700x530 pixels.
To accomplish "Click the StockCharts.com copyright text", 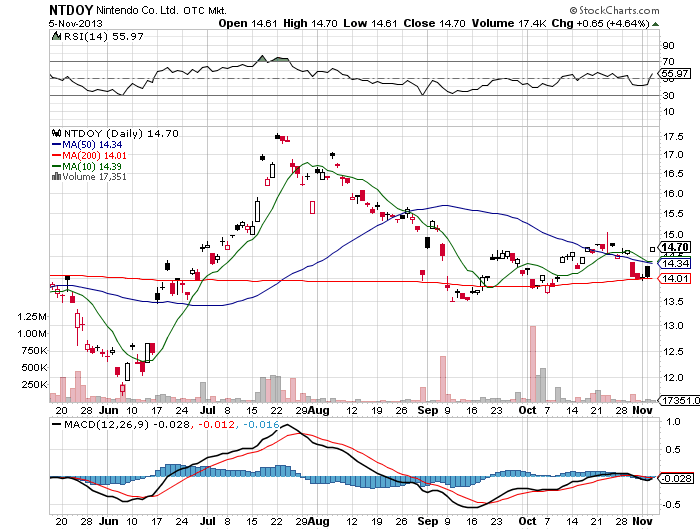I will 614,10.
